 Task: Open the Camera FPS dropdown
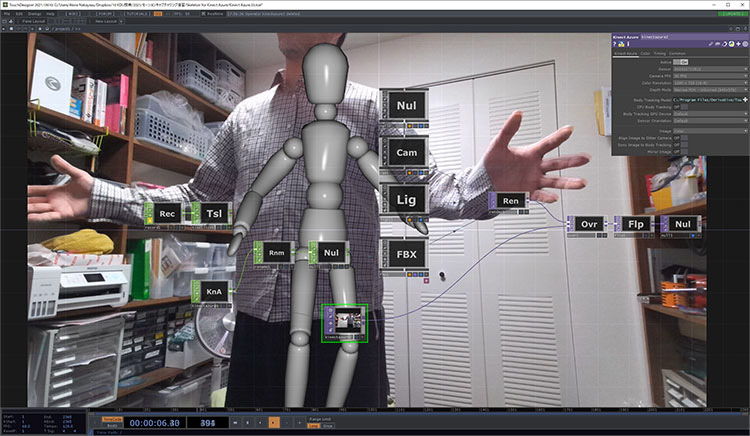(x=710, y=76)
